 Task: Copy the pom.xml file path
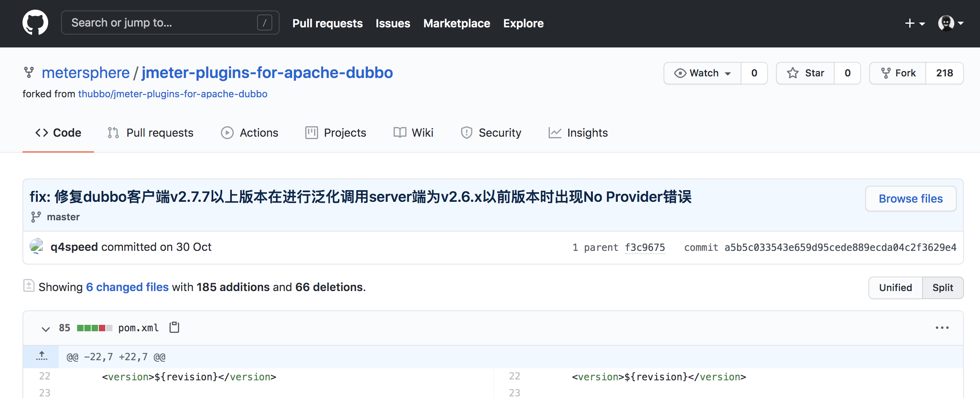click(x=174, y=328)
